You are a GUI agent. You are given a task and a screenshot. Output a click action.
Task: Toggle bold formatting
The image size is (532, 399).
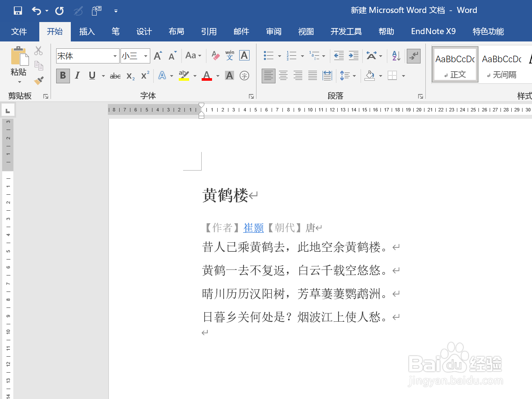[x=63, y=76]
